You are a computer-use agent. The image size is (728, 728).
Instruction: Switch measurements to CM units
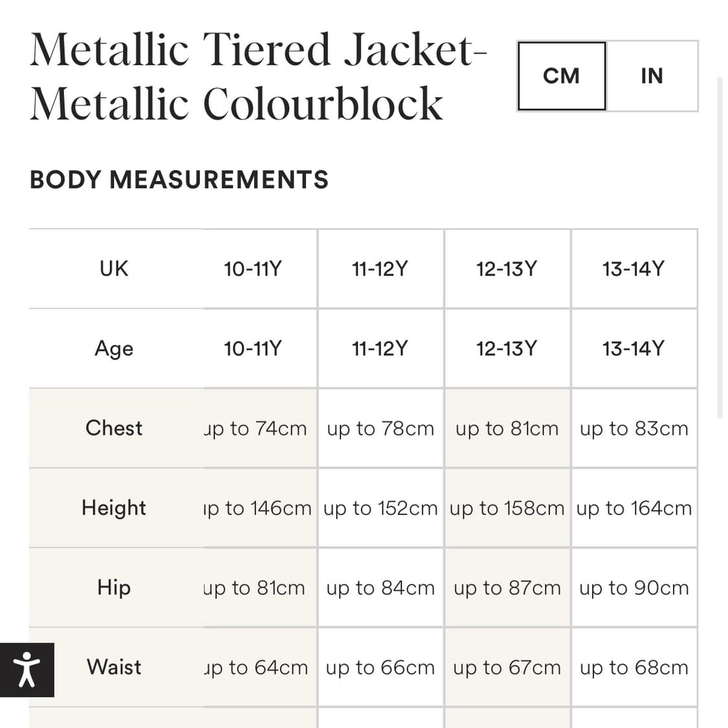coord(561,76)
